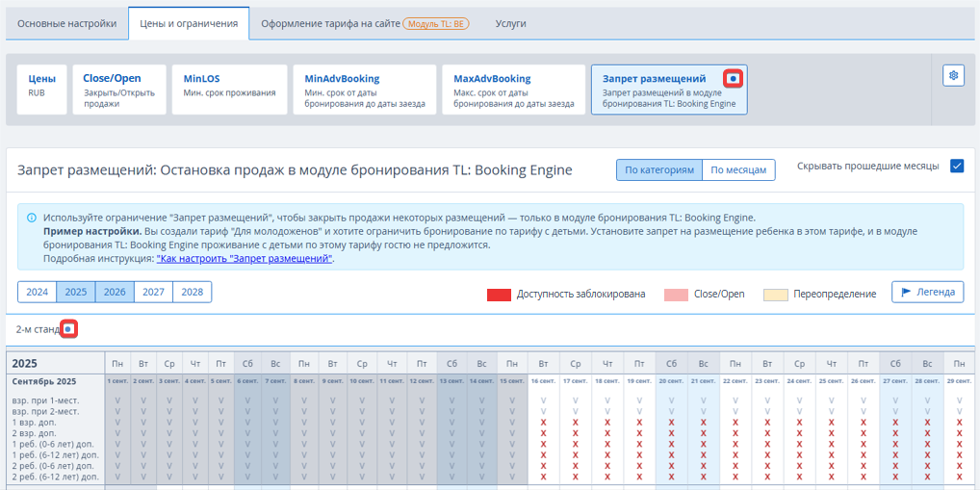
Task: Select year 2027 in the year selector
Action: tap(153, 293)
